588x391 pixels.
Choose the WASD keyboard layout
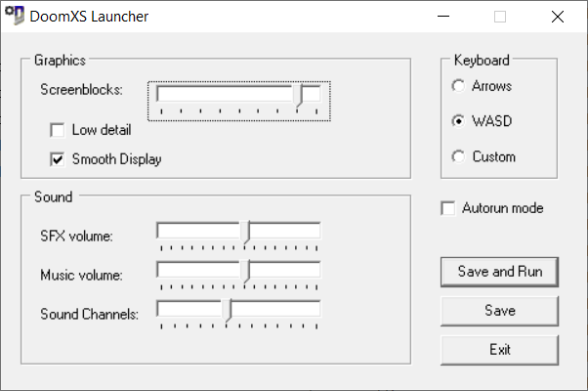(x=458, y=121)
